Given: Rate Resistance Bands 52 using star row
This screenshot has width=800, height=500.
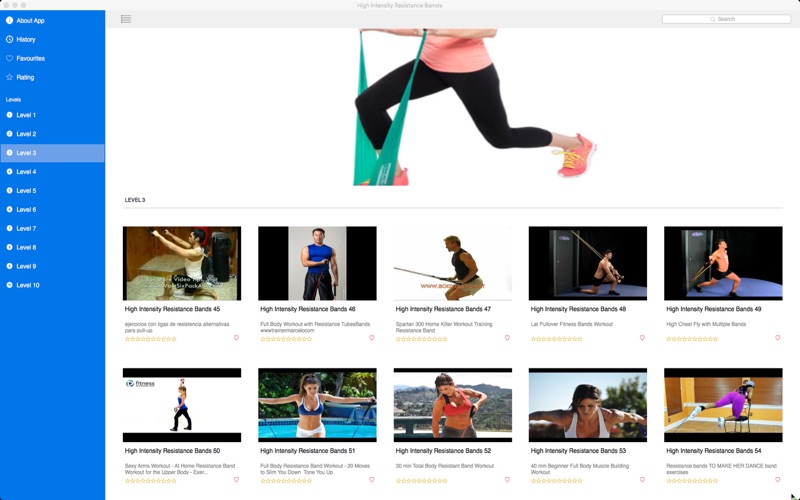Looking at the screenshot, I should 421,481.
